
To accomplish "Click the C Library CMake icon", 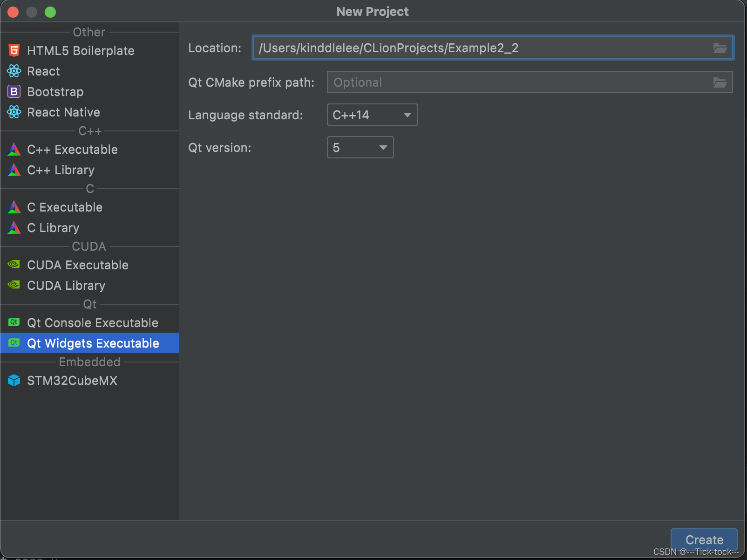I will click(14, 227).
